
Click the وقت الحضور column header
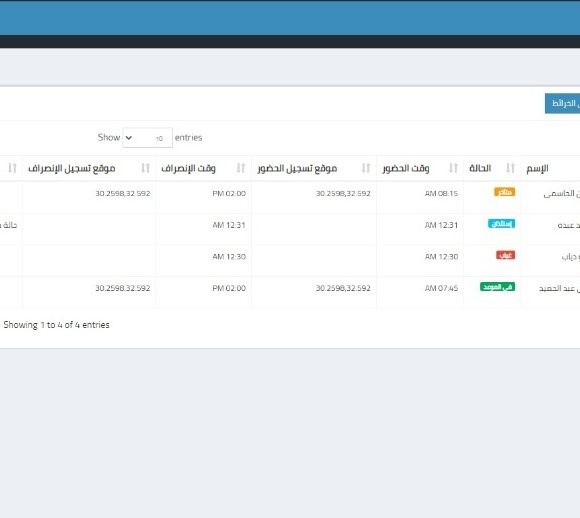pos(406,168)
